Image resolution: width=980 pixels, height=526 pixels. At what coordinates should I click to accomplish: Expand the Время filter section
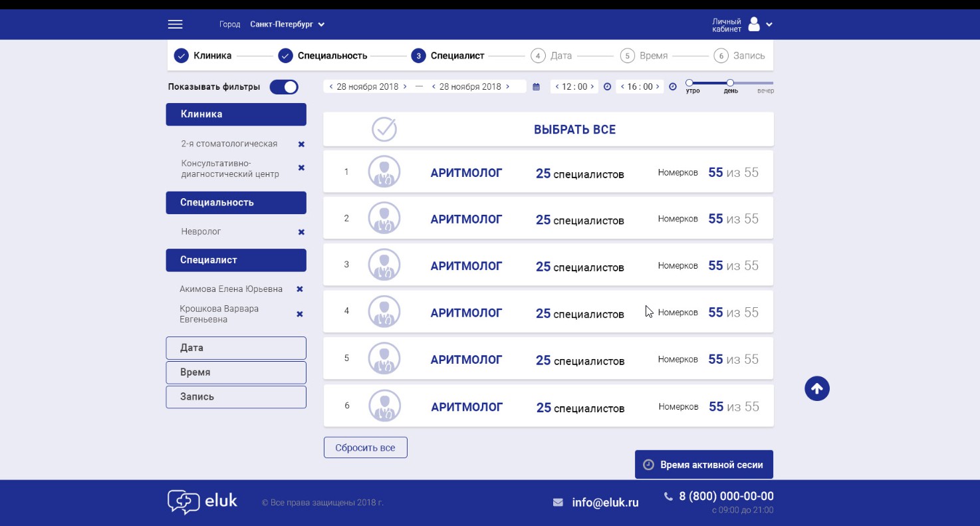coord(236,372)
